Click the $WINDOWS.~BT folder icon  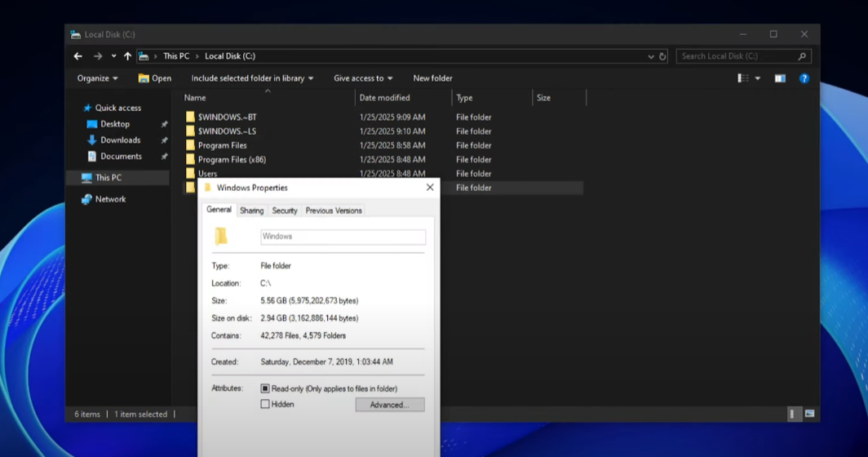coord(190,117)
